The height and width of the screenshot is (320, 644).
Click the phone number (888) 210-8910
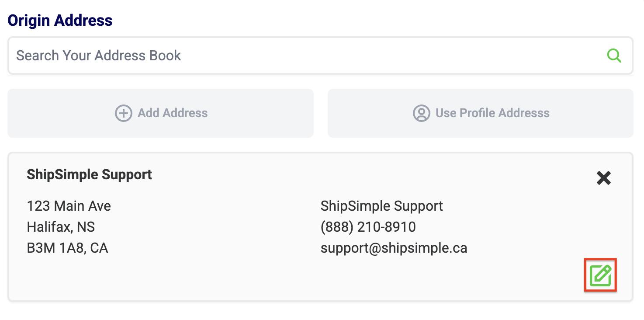tap(368, 227)
